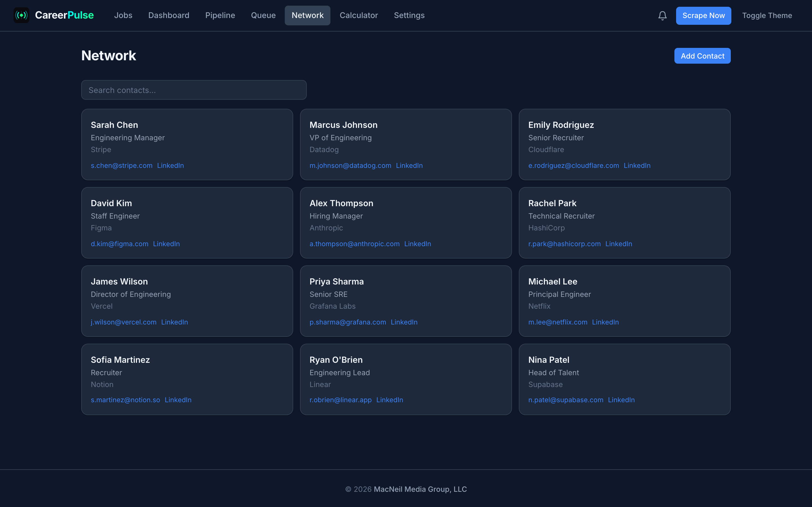Click Toggle Theme to switch appearance
Screen dimensions: 812x507
(x=767, y=15)
